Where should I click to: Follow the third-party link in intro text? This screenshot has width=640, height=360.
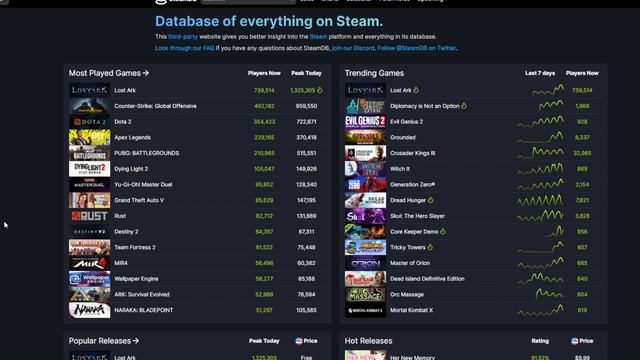tap(183, 37)
